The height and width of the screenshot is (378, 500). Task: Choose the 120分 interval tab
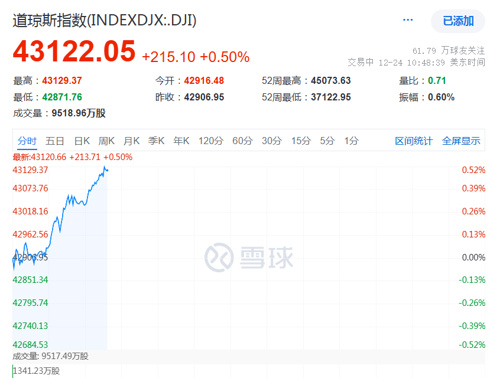point(211,141)
